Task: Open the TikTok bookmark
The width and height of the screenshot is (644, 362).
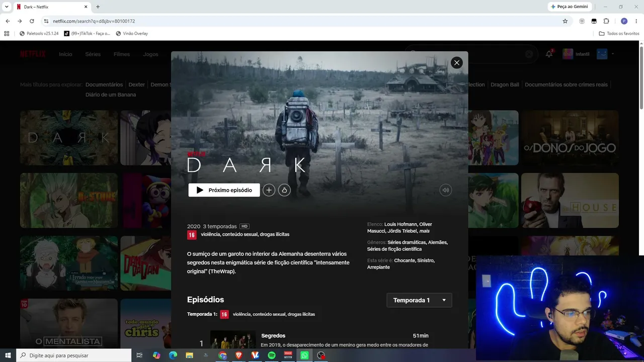Action: pyautogui.click(x=87, y=34)
